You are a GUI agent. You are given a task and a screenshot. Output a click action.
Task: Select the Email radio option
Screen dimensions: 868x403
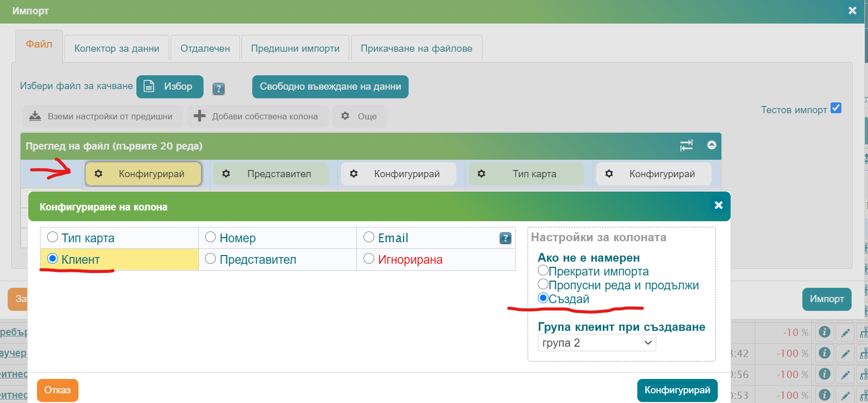(x=369, y=237)
